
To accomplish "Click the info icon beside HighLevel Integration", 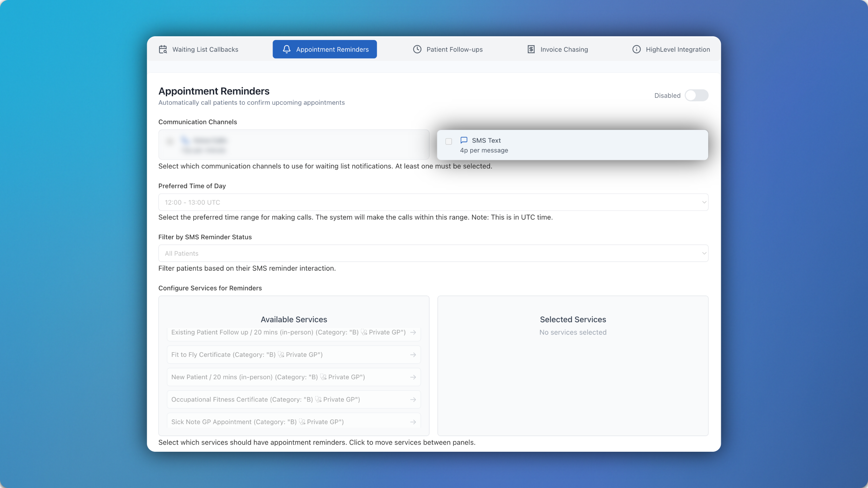I will (636, 49).
